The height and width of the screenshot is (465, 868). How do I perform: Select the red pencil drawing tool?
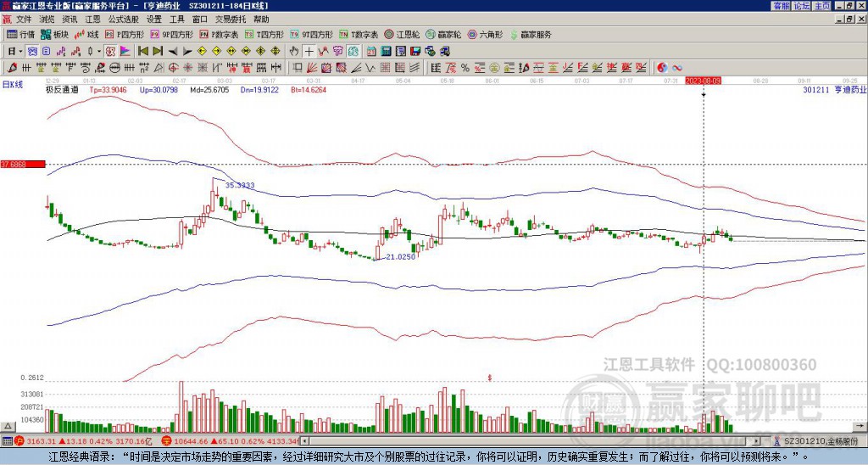click(12, 68)
